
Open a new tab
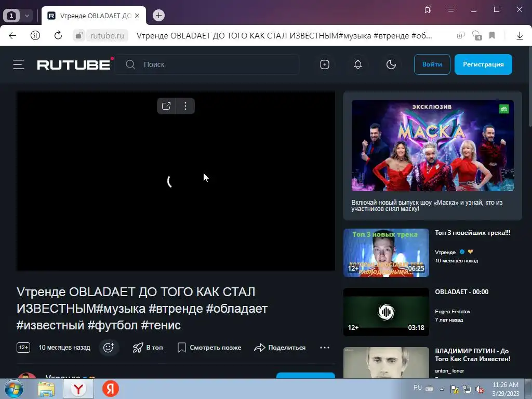pos(158,15)
